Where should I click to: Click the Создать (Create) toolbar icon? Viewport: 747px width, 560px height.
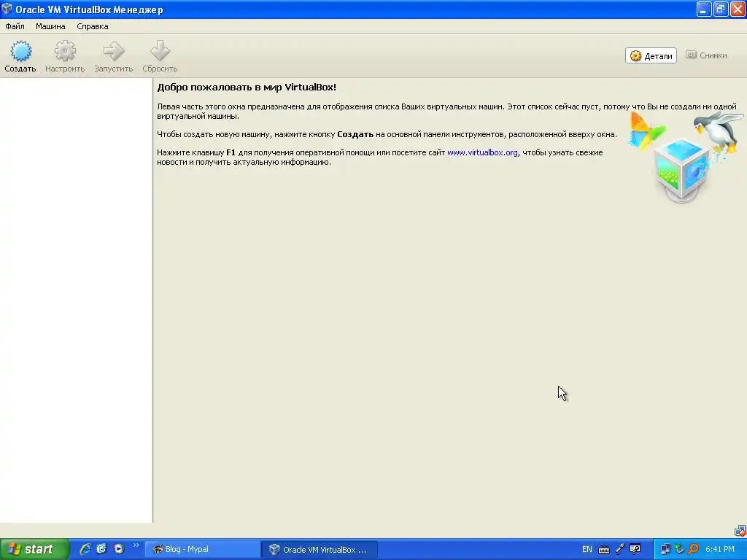(20, 51)
